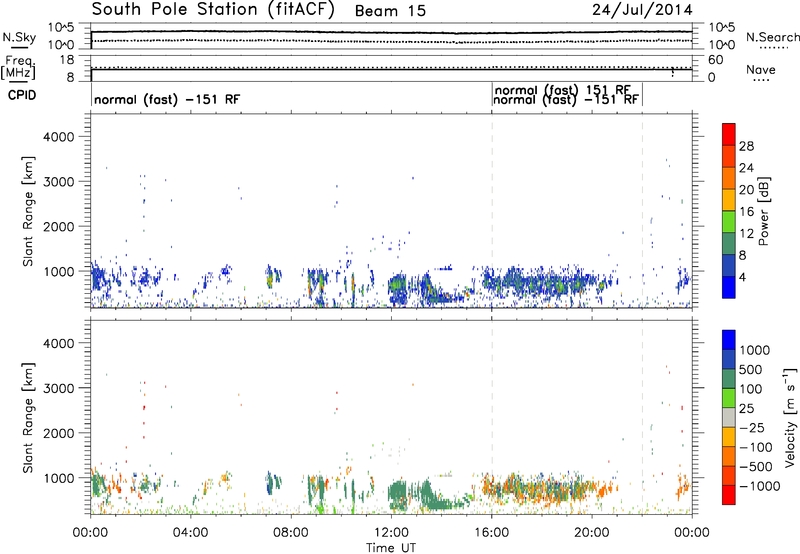Viewport: 800px width, 554px height.
Task: Click the dashed 16:00 marker in power panel
Action: [492, 211]
